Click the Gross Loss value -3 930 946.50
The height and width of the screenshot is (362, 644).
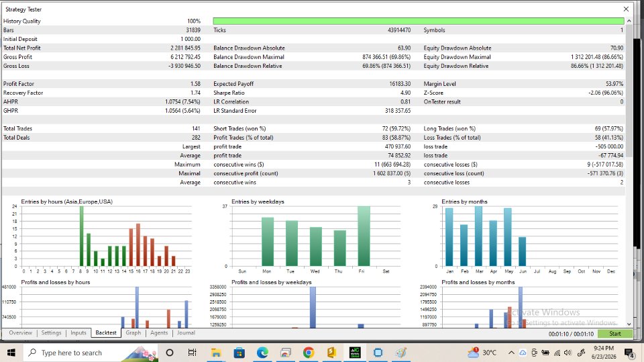pos(184,66)
